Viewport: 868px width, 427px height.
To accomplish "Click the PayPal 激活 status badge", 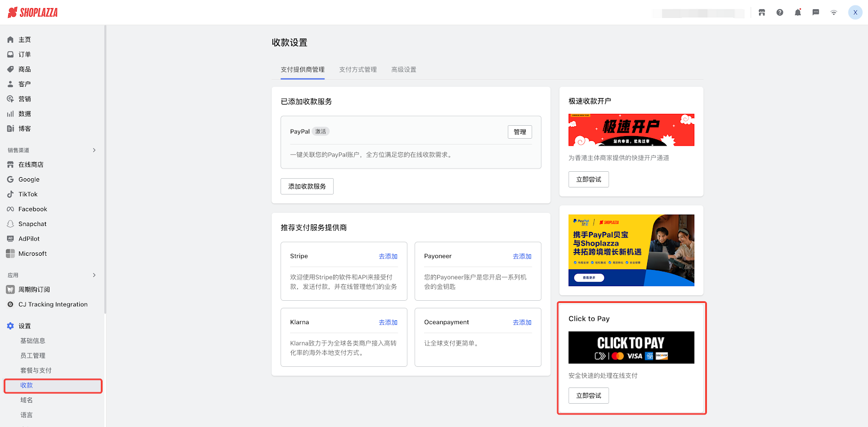I will (x=321, y=132).
